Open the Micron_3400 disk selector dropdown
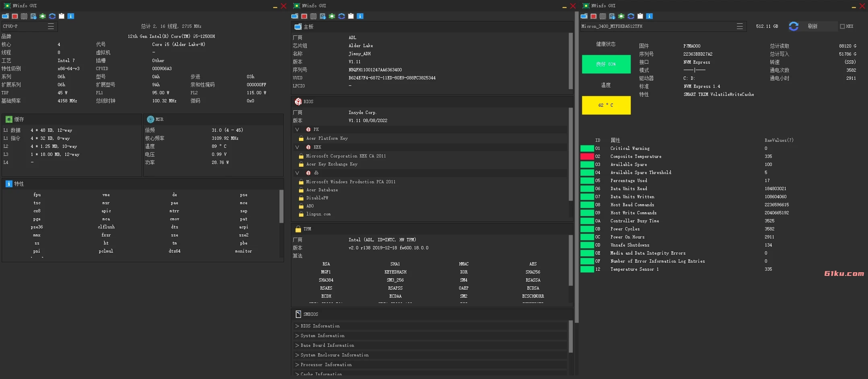Screen dimensions: 868x379 663,26
